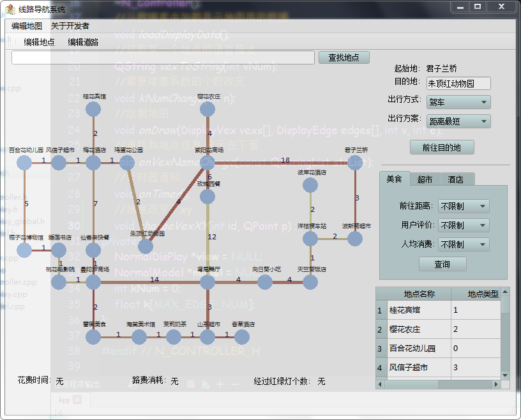The height and width of the screenshot is (420, 521).
Task: Open the 人均消费 dropdown
Action: point(464,244)
